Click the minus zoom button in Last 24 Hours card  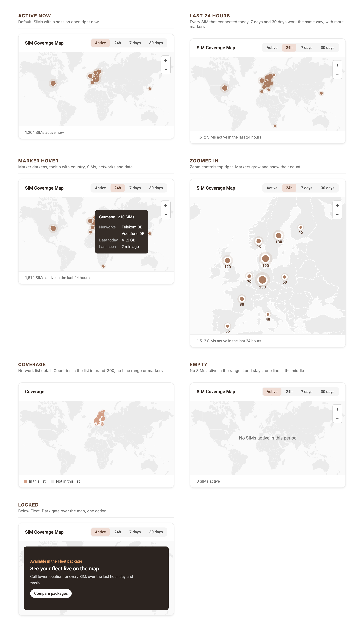(337, 74)
